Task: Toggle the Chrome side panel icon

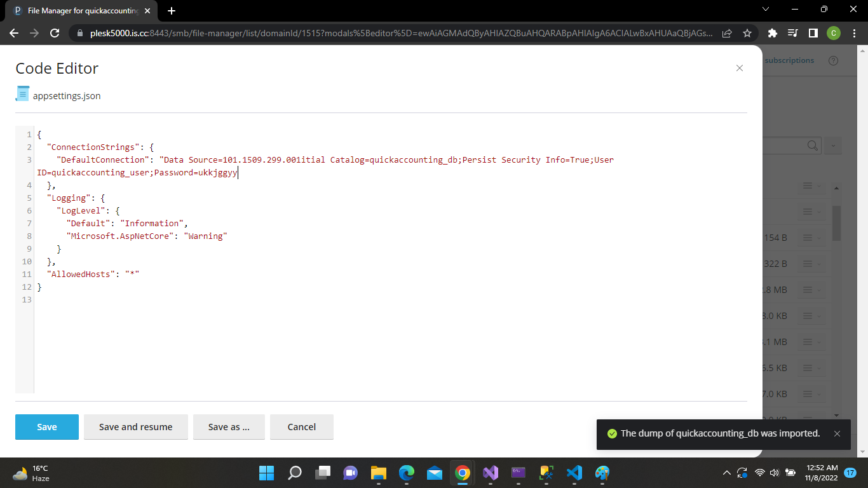Action: point(813,33)
